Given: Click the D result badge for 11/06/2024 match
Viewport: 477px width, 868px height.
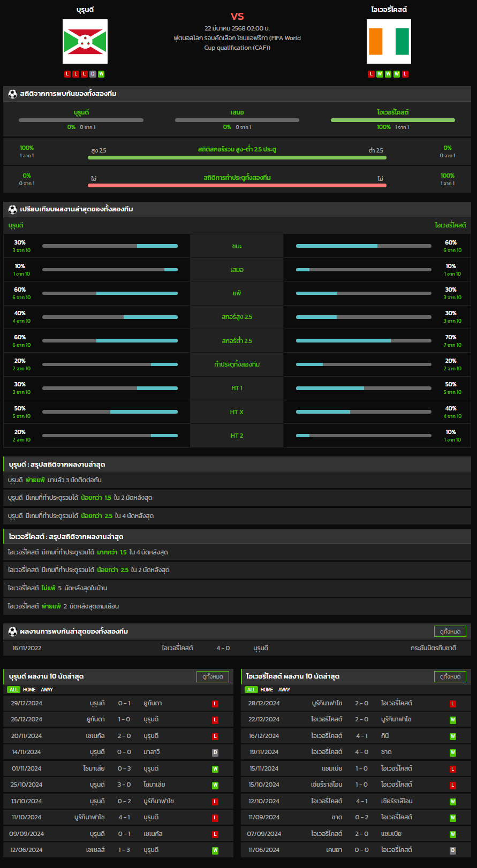Looking at the screenshot, I should (453, 850).
